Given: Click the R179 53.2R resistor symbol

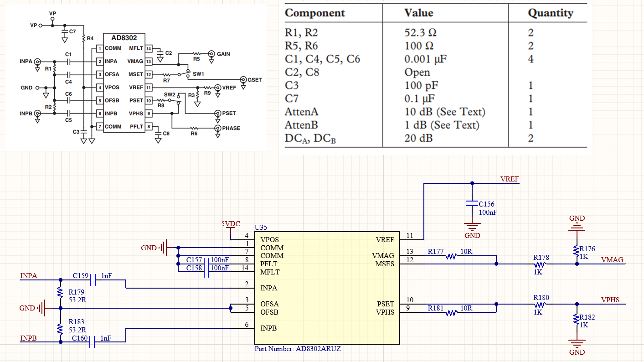Looking at the screenshot, I should pos(60,292).
